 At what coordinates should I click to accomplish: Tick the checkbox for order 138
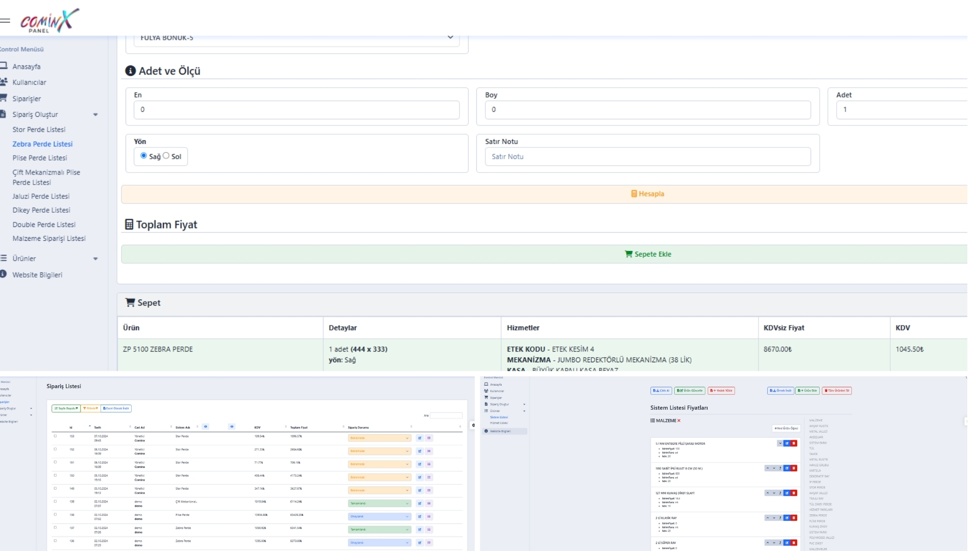[x=55, y=515]
